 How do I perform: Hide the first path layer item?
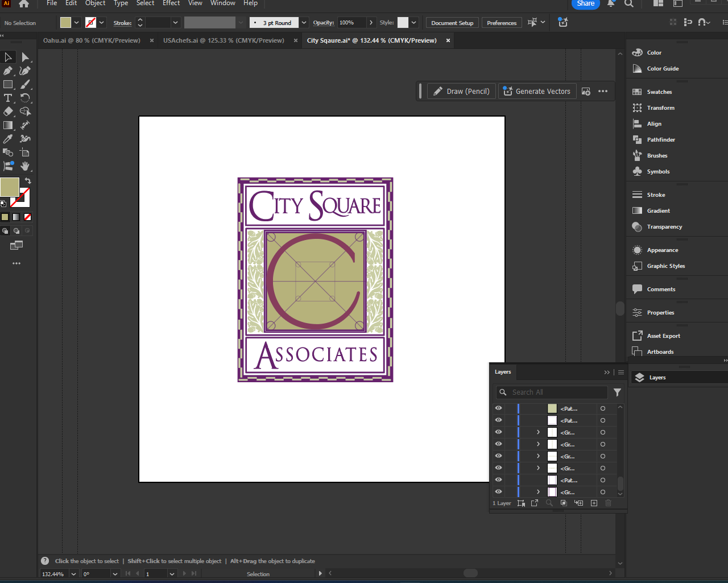pos(498,408)
